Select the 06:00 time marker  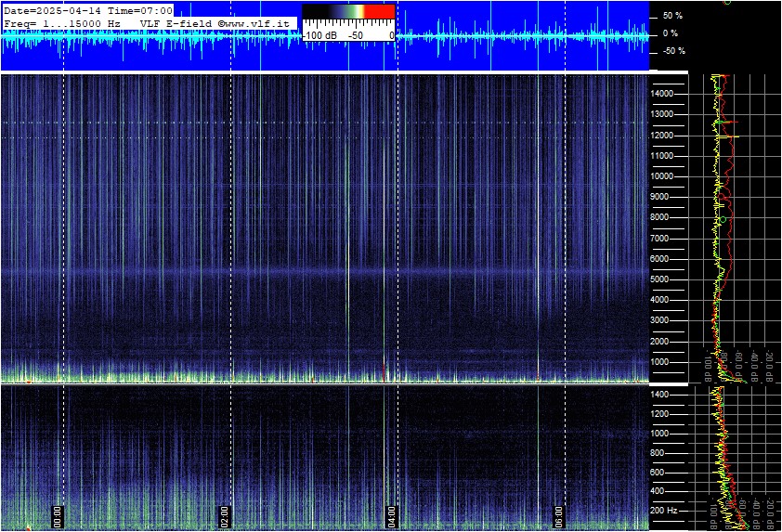tap(558, 516)
